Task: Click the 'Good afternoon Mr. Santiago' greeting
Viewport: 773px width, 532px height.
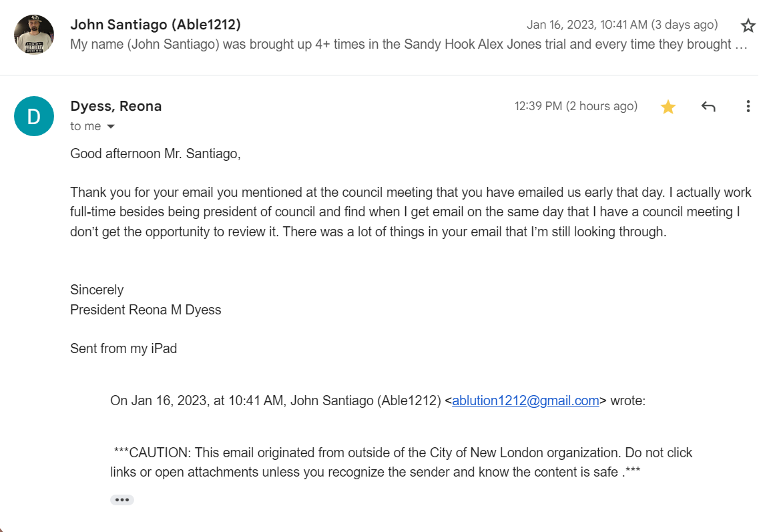Action: (x=156, y=154)
